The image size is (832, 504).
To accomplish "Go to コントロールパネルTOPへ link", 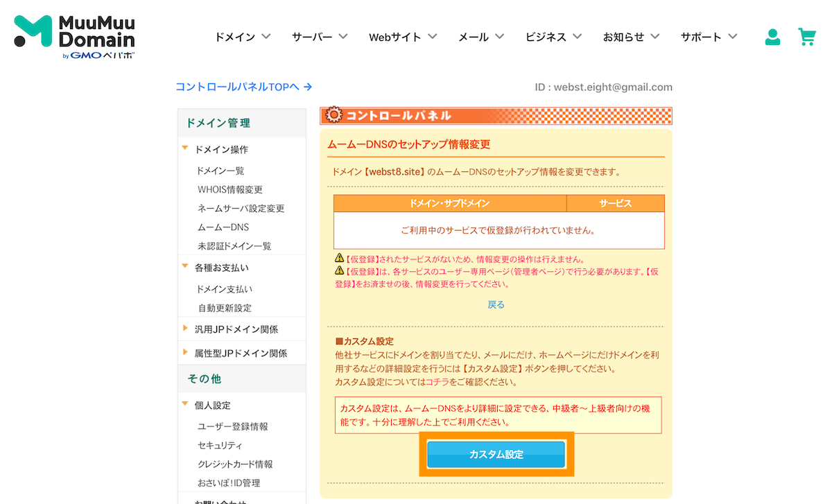I will 243,87.
